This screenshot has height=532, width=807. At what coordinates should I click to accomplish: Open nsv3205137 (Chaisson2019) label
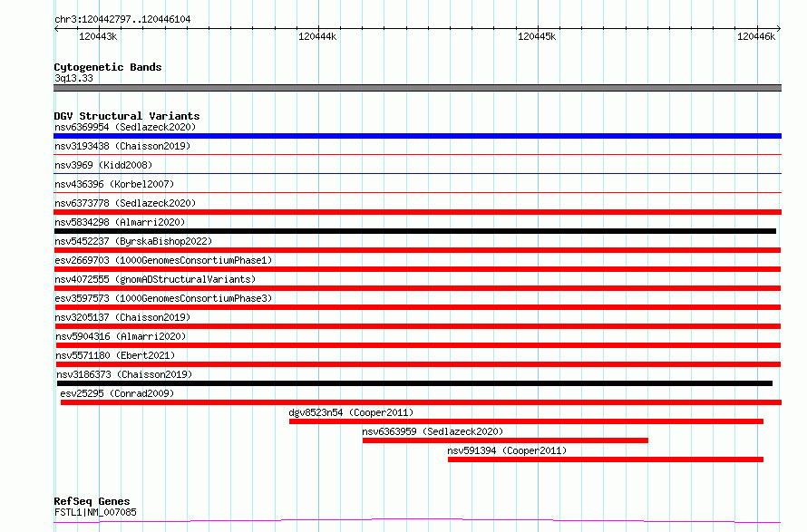122,317
